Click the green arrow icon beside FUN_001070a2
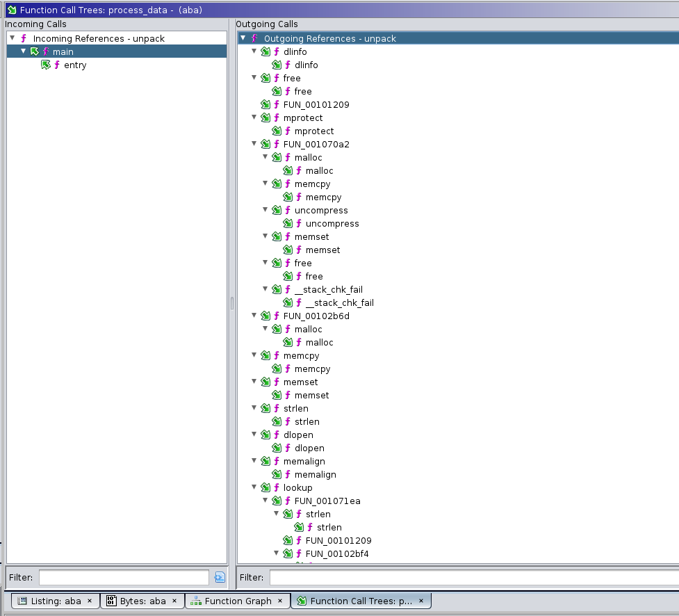Viewport: 679px width, 616px height. [265, 145]
